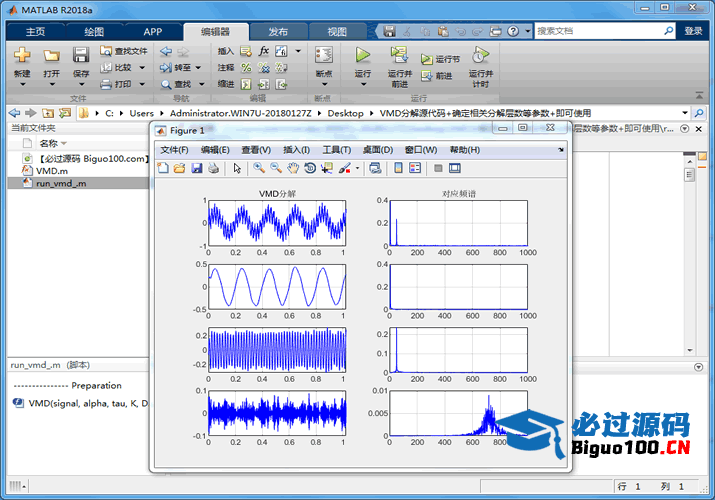This screenshot has width=715, height=500.
Task: Click Print Figure icon in figure toolbar
Action: 213,168
